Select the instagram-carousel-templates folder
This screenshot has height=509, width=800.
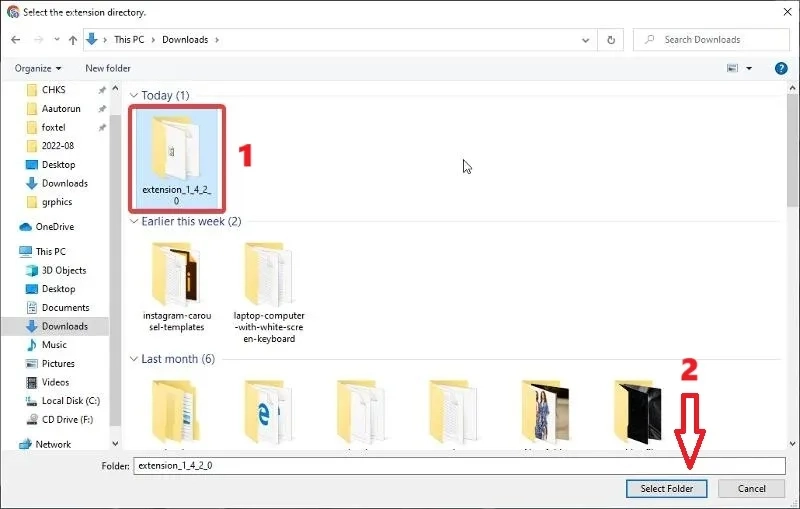click(177, 287)
